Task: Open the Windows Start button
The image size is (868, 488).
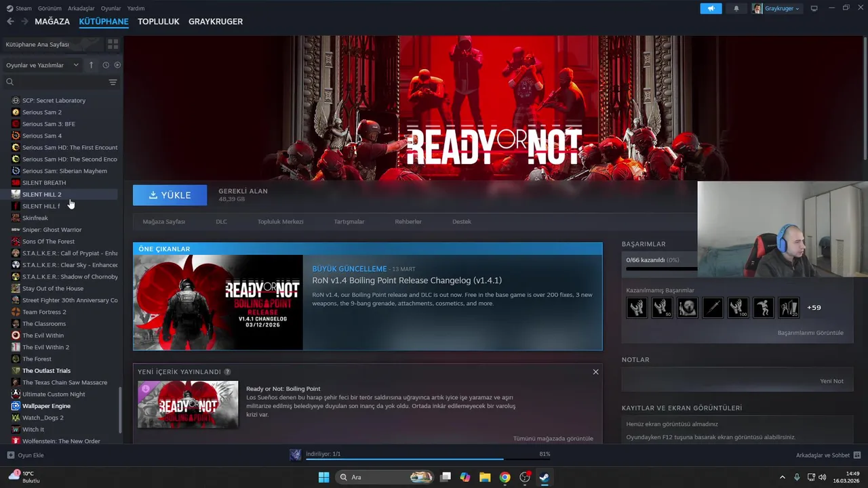Action: [323, 477]
